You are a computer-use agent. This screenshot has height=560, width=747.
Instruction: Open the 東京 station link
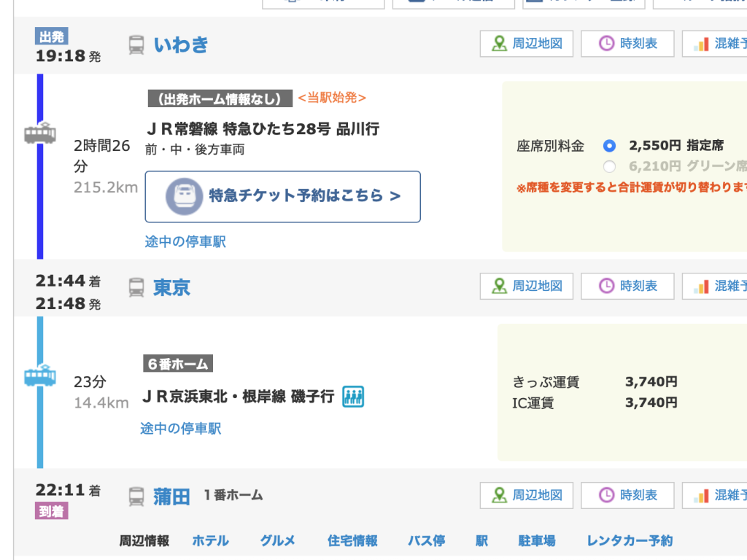tap(171, 287)
